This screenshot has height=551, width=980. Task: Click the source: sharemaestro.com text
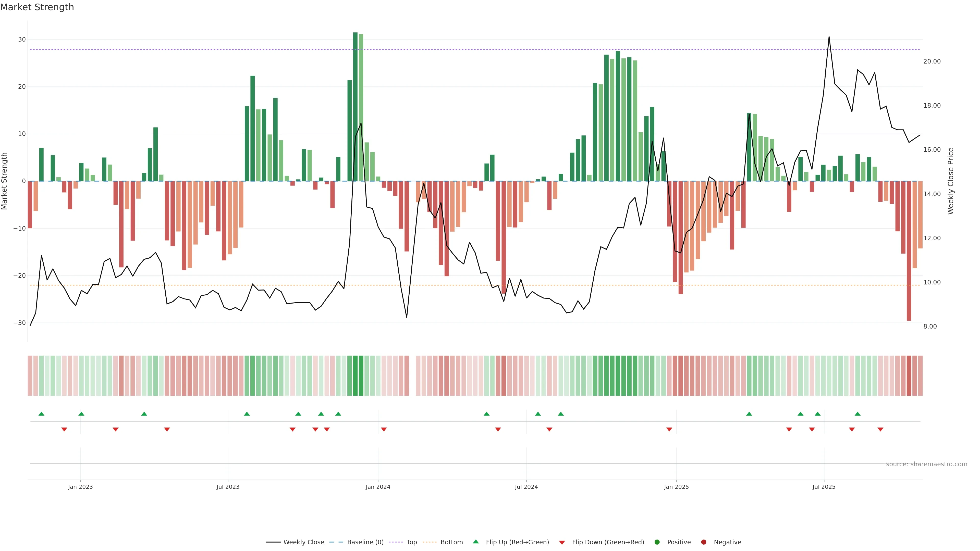point(926,464)
